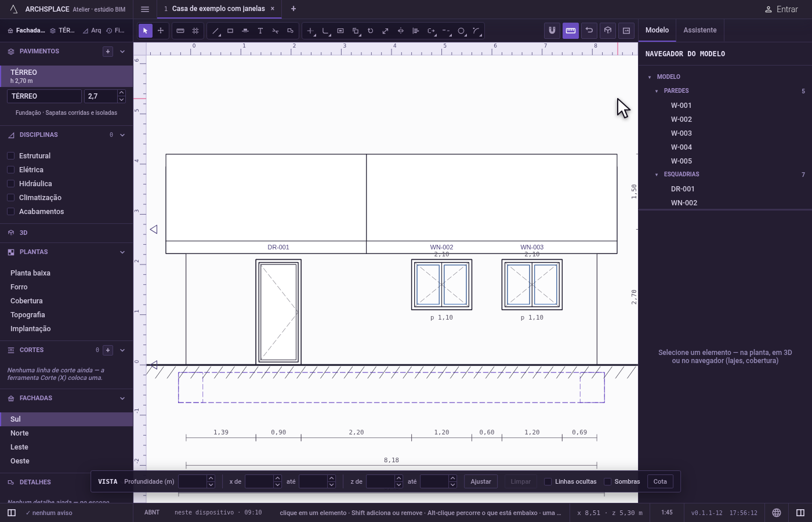Image resolution: width=812 pixels, height=522 pixels.
Task: Activate the arrow selection tool
Action: (146, 31)
